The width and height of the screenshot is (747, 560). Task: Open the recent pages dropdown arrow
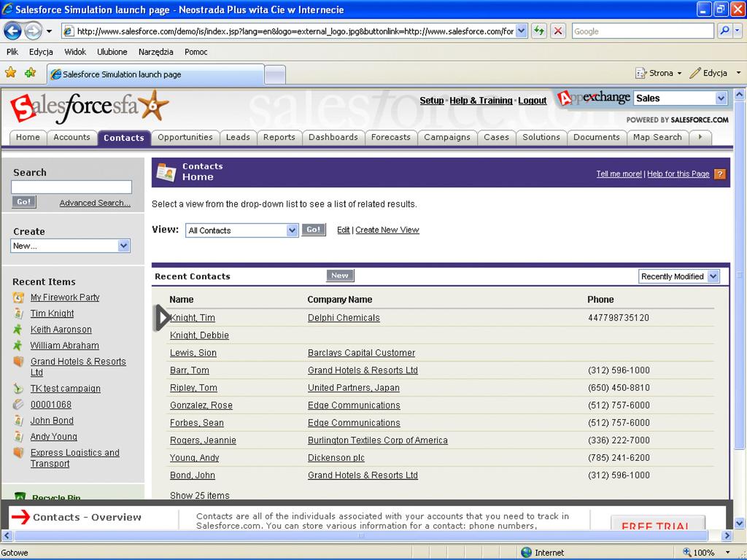(49, 31)
